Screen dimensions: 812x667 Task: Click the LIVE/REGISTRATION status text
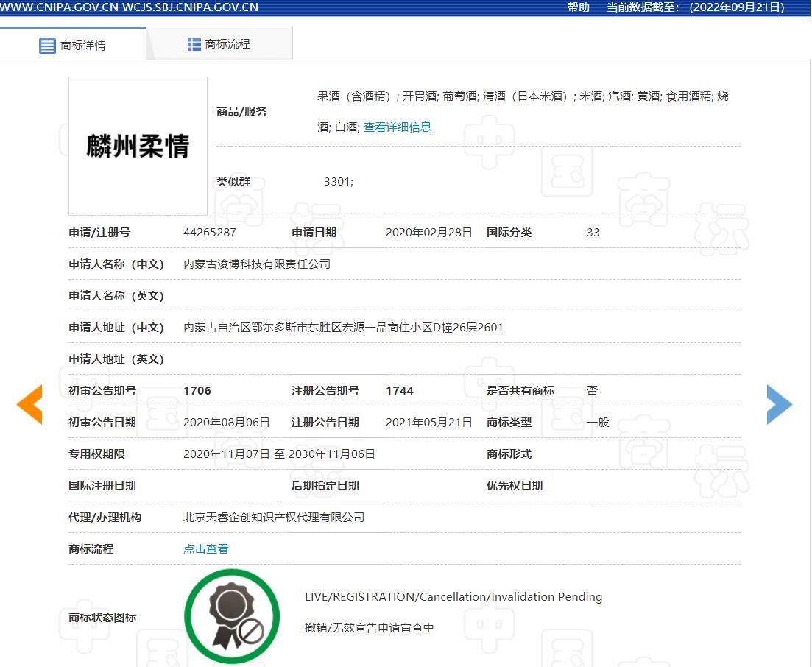tap(453, 596)
